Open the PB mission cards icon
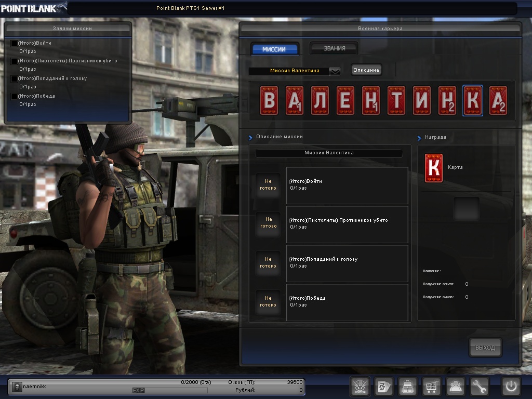The width and height of the screenshot is (532, 399). point(384,386)
